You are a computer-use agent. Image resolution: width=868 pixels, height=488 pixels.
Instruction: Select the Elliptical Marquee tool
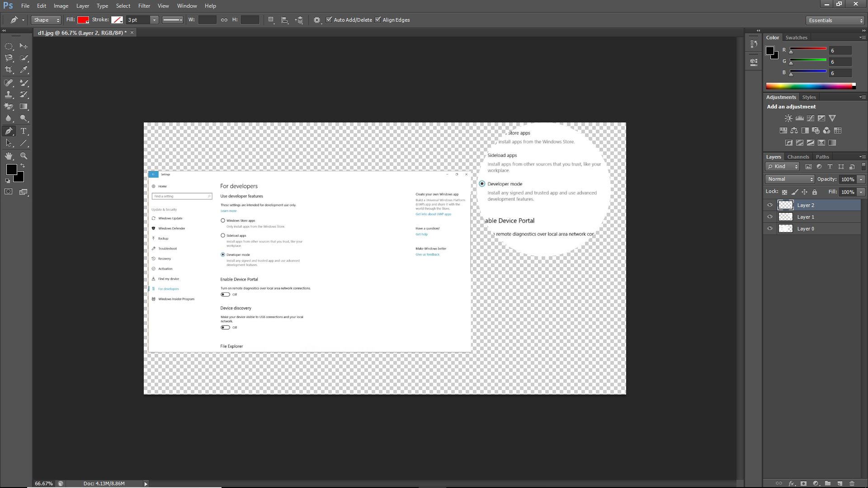[x=9, y=46]
